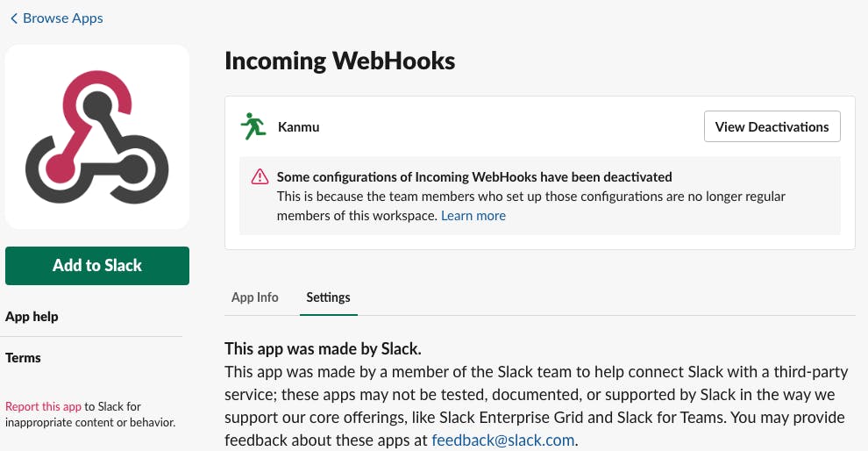Screen dimensions: 868x451
Task: Click the Incoming WebHooks page heading
Action: [339, 61]
